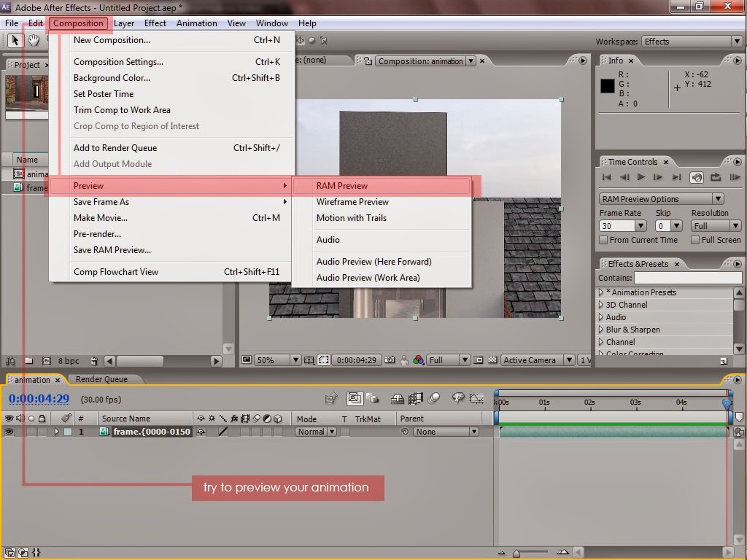Open the 50% magnification dropdown
747x560 pixels.
coord(296,359)
